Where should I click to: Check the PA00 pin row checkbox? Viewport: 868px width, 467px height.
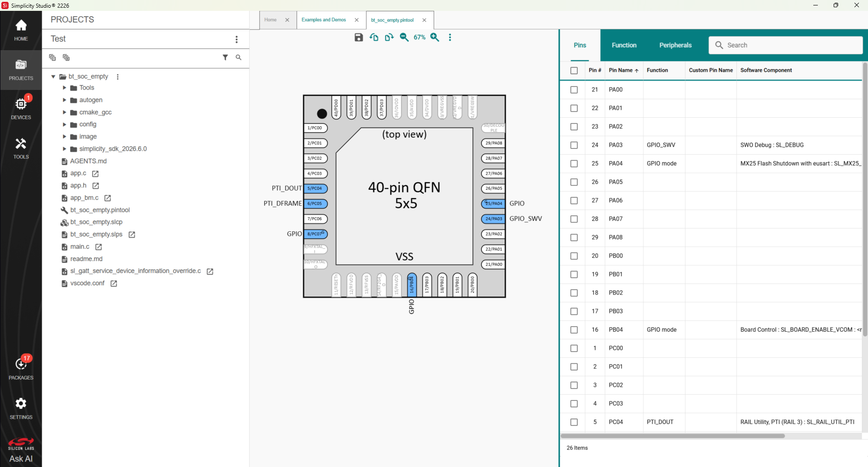(x=574, y=90)
